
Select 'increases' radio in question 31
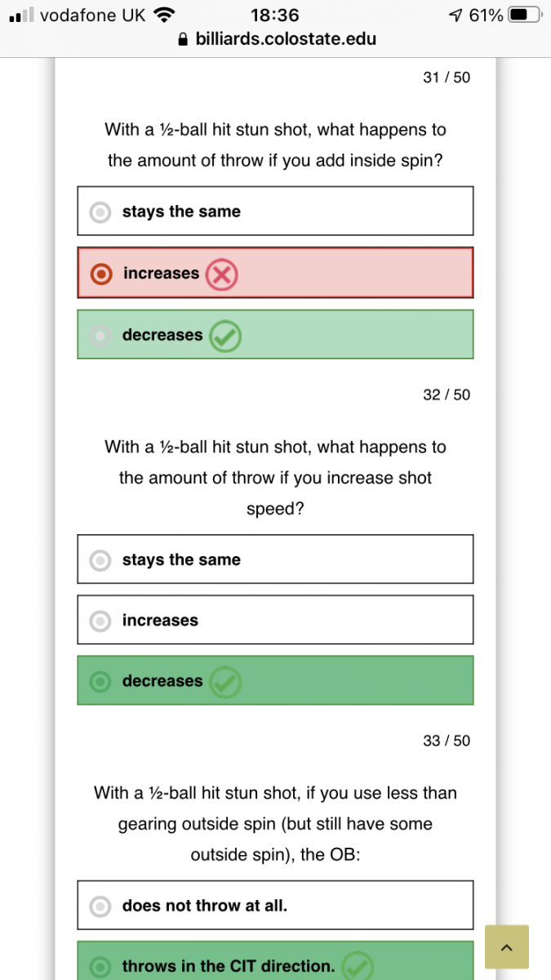[100, 274]
